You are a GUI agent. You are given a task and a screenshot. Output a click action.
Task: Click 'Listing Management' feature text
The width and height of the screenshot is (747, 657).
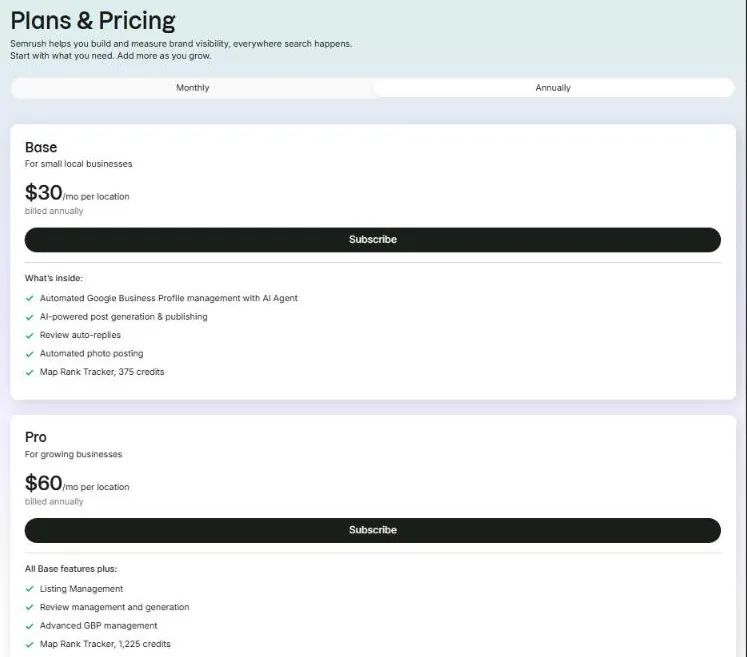click(81, 589)
